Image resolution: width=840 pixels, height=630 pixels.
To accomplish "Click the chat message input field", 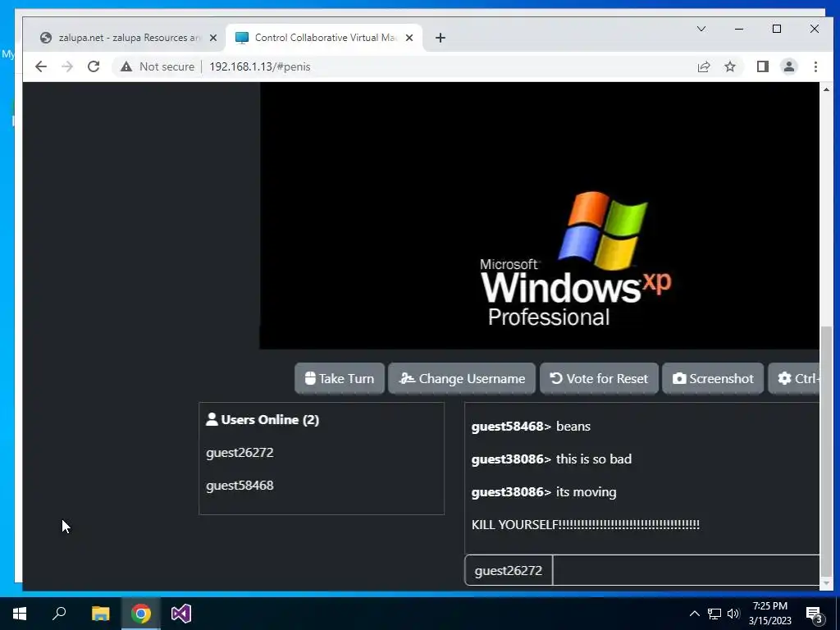I will (686, 571).
